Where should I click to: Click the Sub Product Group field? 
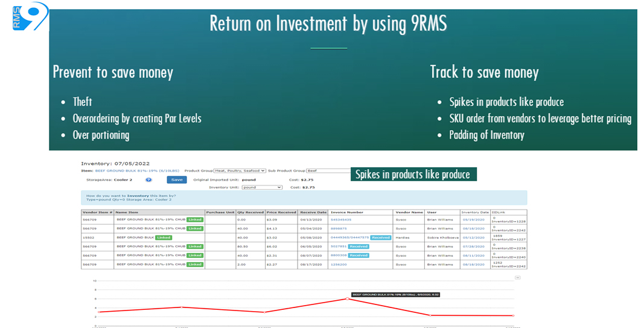coord(329,171)
